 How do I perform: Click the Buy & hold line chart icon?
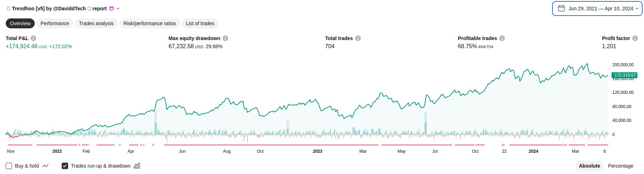[45, 166]
